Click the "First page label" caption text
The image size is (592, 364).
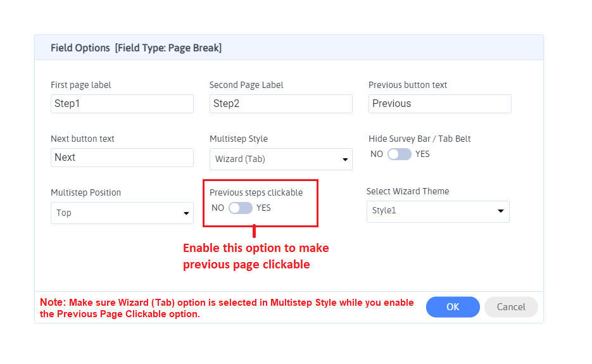click(x=81, y=85)
